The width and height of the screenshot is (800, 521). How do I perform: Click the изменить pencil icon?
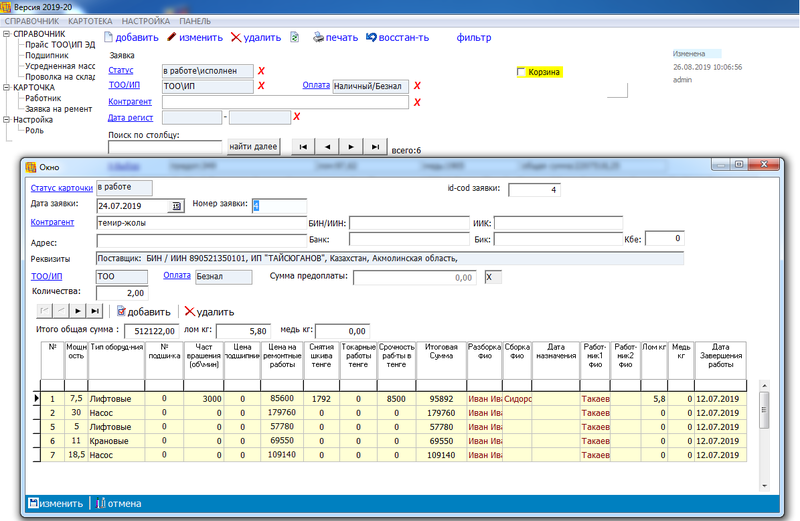click(172, 37)
